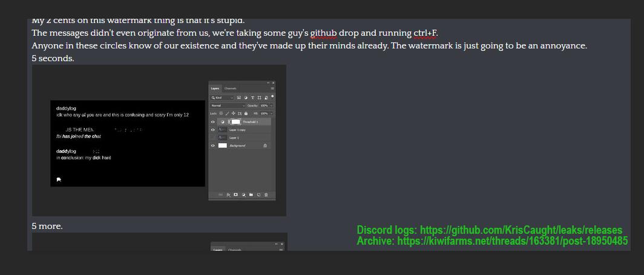Click the padlock on the Background layer
The image size is (644, 275).
(265, 145)
